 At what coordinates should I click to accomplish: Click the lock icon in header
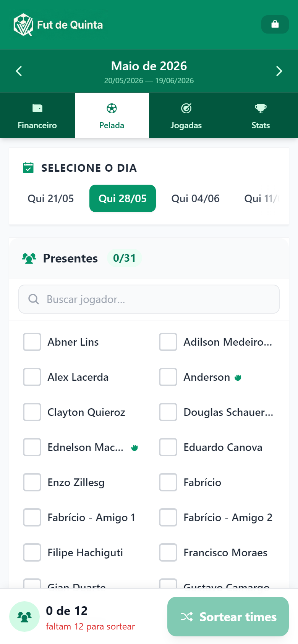pyautogui.click(x=275, y=24)
